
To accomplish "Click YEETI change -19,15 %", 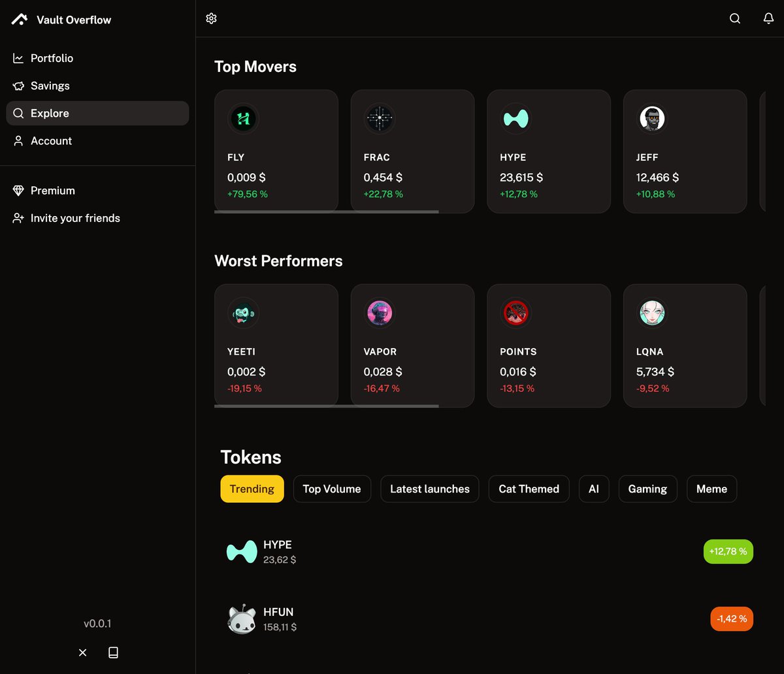I will (244, 389).
